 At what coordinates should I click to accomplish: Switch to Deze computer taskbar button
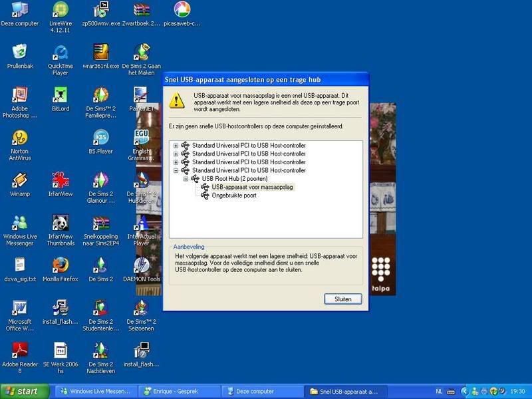(x=263, y=392)
